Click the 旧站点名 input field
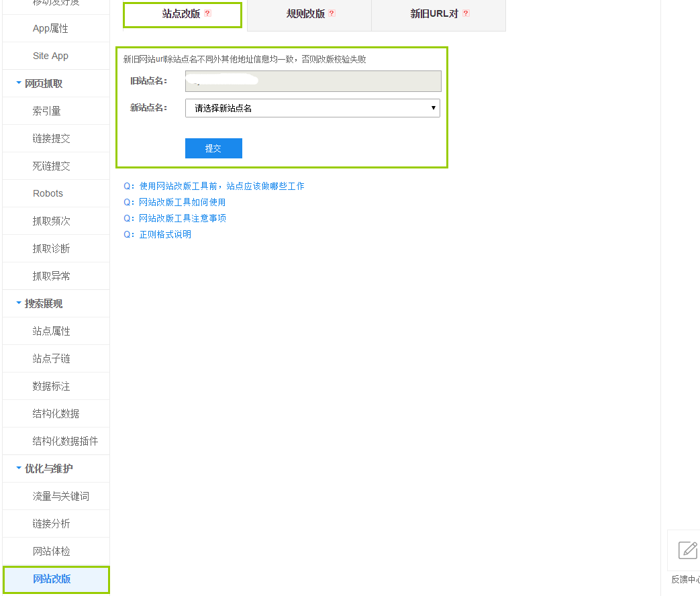This screenshot has height=596, width=700. click(x=313, y=81)
